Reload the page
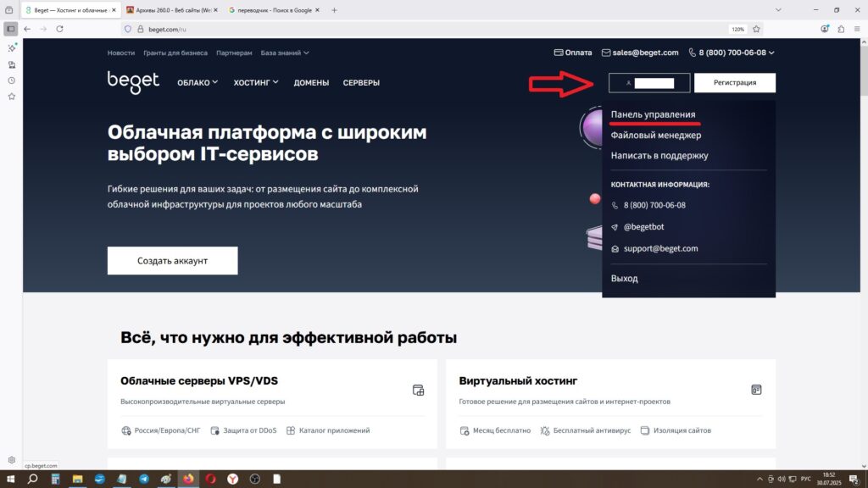 [x=60, y=29]
